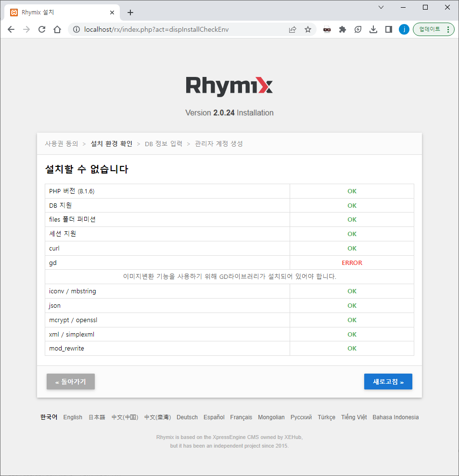Click the OK status for mod_rewrite

pos(352,349)
